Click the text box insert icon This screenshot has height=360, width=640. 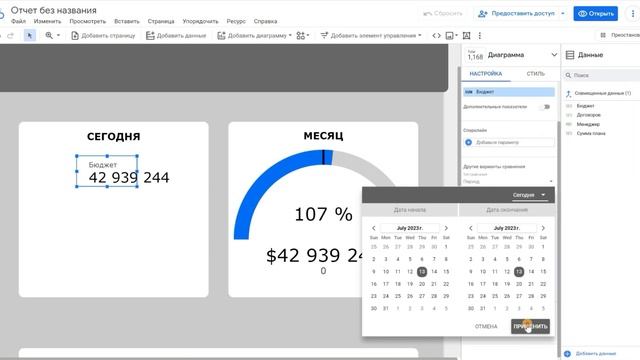(467, 36)
